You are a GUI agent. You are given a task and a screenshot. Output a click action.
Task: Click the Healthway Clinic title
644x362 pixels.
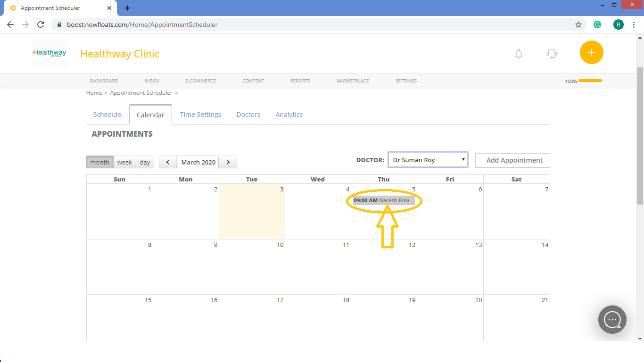(120, 54)
